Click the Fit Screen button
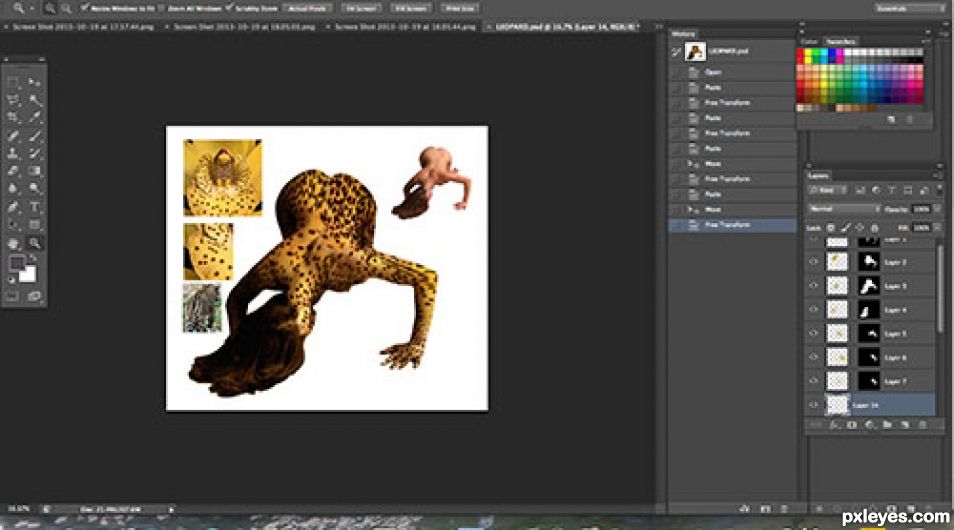 (x=360, y=9)
